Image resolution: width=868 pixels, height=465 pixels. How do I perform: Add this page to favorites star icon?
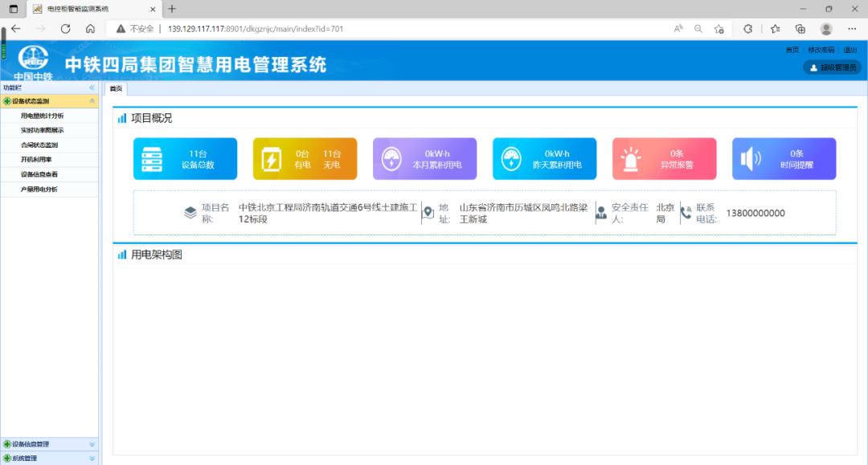tap(719, 29)
